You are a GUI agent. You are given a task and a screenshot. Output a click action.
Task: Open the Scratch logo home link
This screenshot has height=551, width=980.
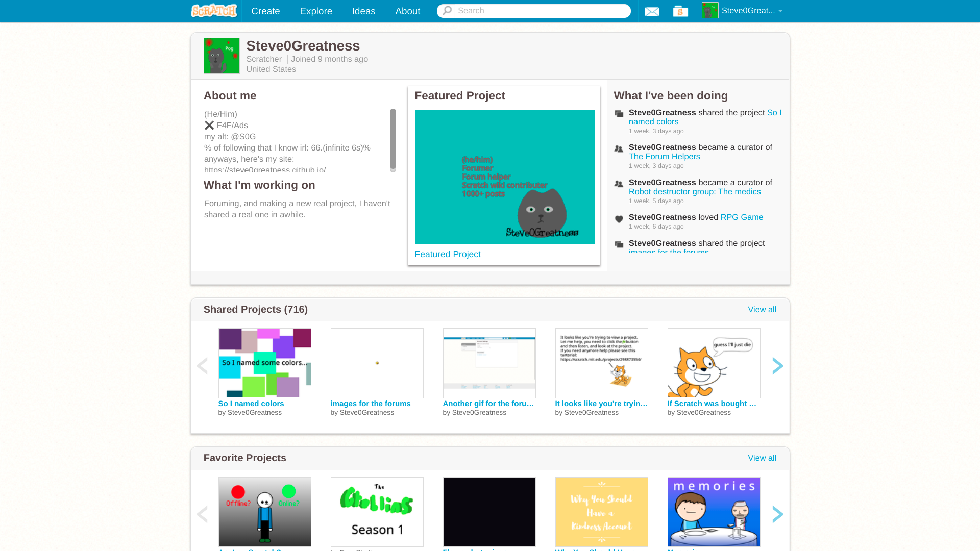tap(214, 11)
